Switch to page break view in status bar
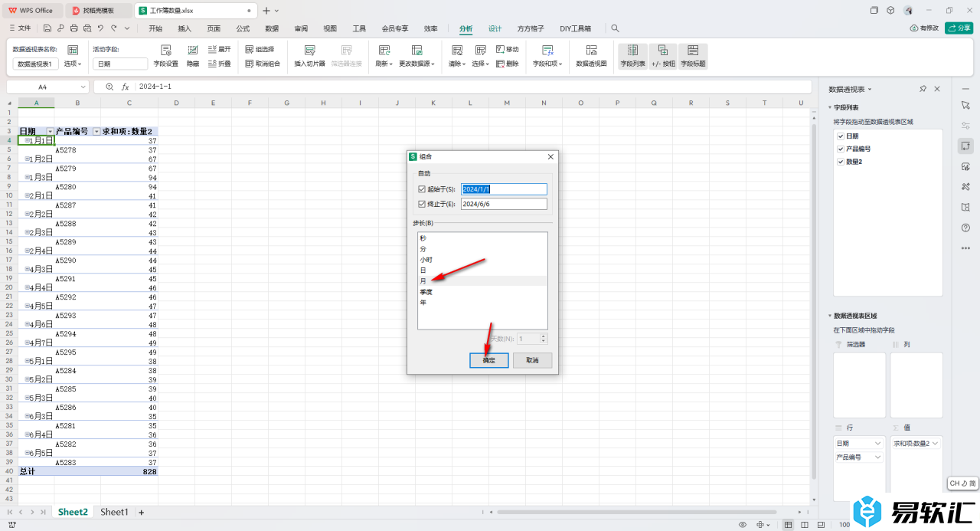 [x=805, y=525]
